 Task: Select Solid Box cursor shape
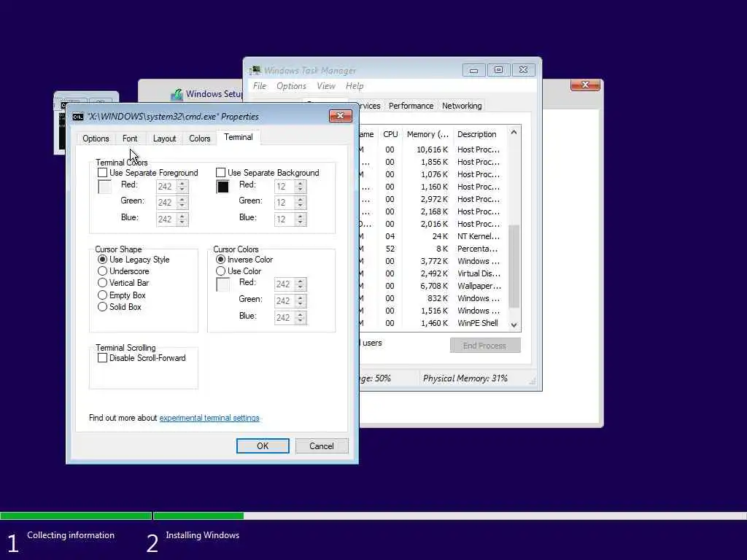coord(102,307)
